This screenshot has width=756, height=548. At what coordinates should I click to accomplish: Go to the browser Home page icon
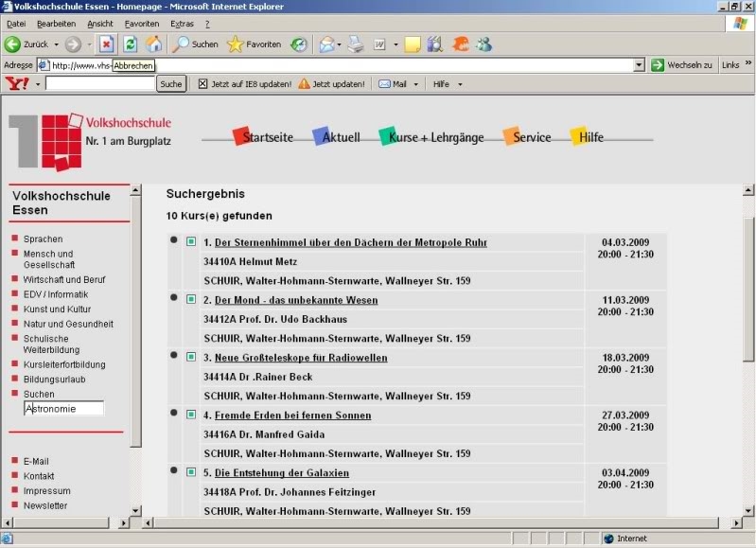pos(153,44)
